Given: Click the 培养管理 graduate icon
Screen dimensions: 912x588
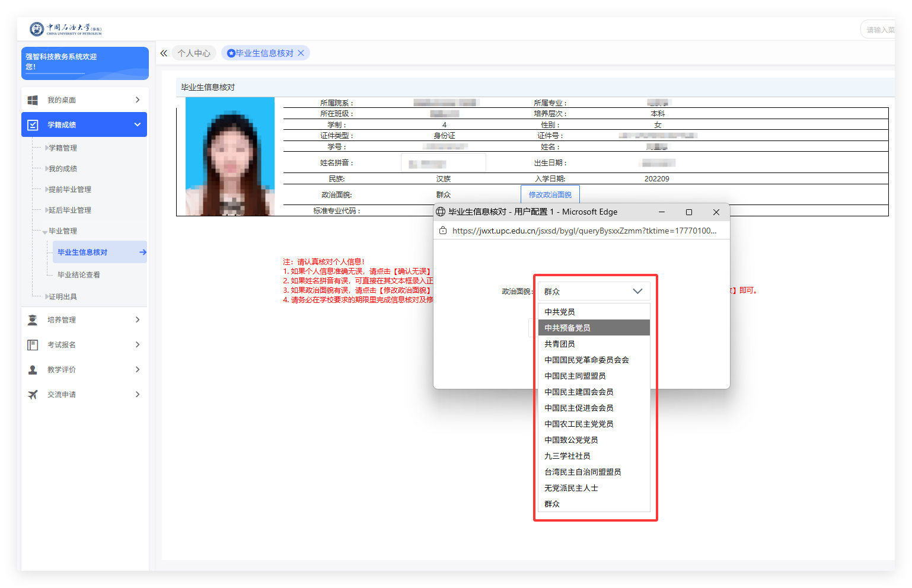Looking at the screenshot, I should [33, 320].
